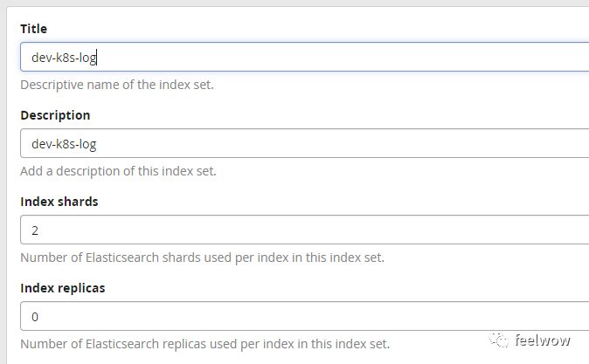Image resolution: width=589 pixels, height=364 pixels.
Task: Click the Index shards label
Action: [59, 201]
